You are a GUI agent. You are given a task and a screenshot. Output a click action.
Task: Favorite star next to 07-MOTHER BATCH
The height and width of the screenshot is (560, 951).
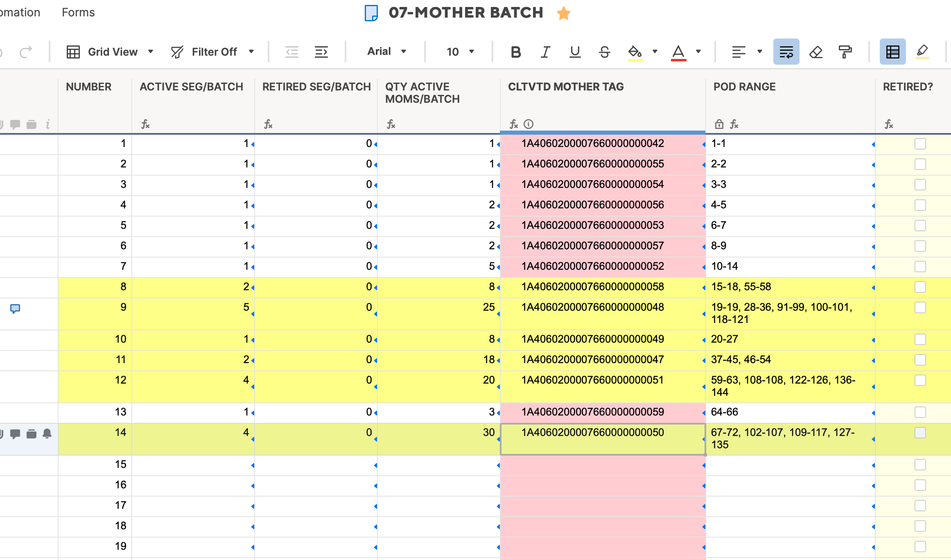tap(564, 13)
